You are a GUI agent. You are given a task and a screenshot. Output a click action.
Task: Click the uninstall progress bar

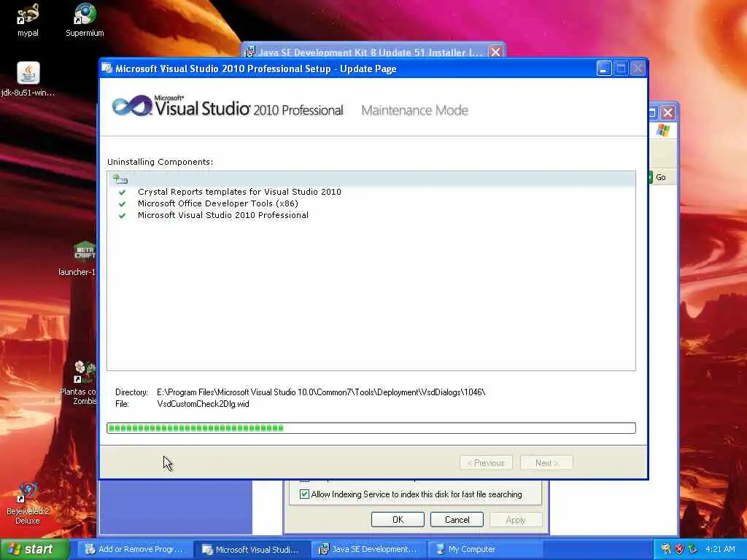pos(371,428)
